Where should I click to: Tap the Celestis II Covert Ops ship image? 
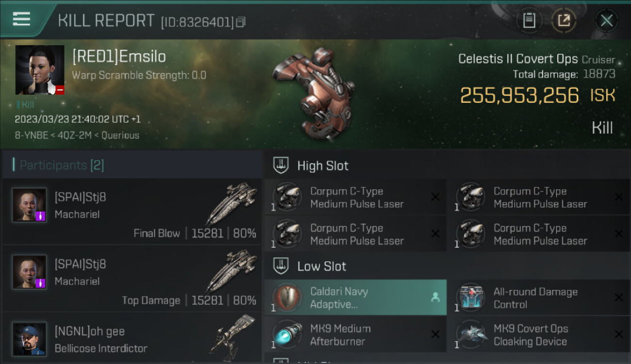click(x=313, y=92)
